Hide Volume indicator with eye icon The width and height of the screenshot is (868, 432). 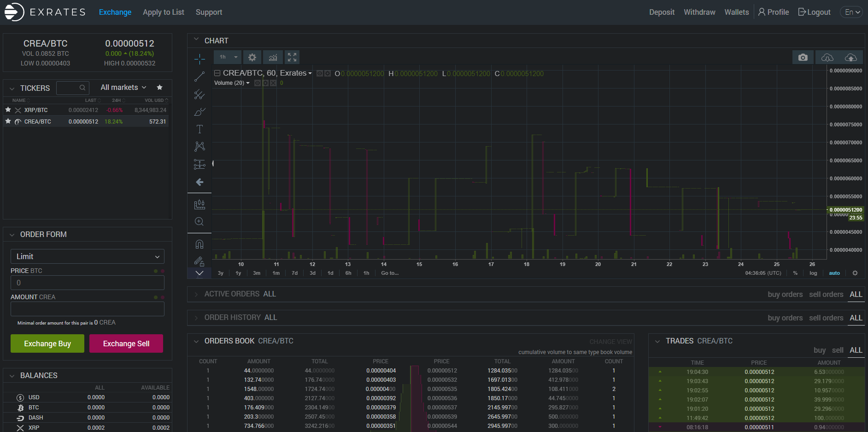point(258,83)
